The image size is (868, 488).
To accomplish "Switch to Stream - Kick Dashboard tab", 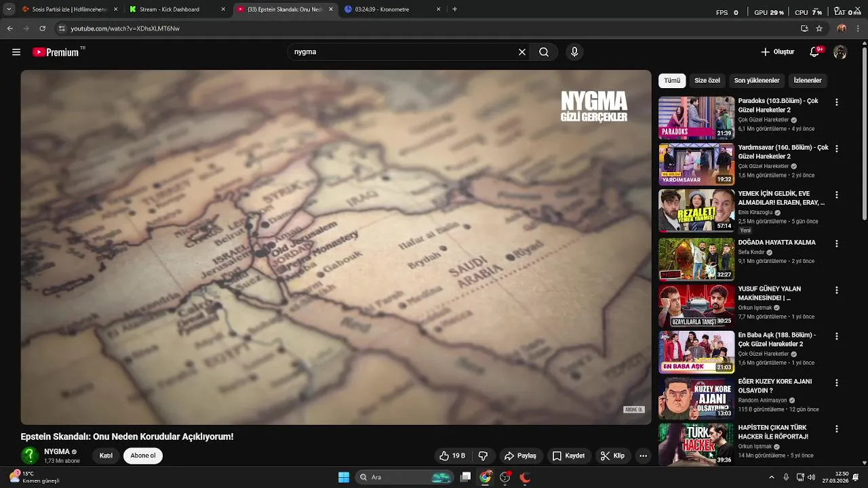I will pyautogui.click(x=170, y=9).
